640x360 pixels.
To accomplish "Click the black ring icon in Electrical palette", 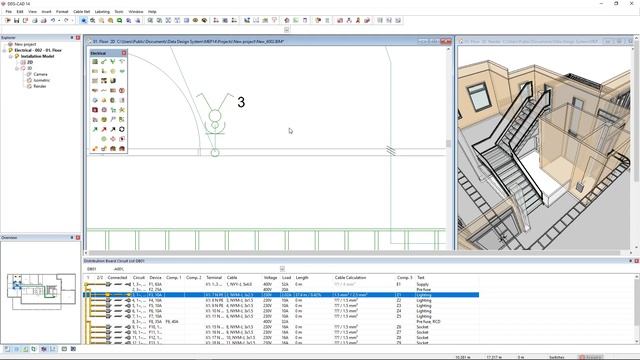I will pyautogui.click(x=122, y=129).
